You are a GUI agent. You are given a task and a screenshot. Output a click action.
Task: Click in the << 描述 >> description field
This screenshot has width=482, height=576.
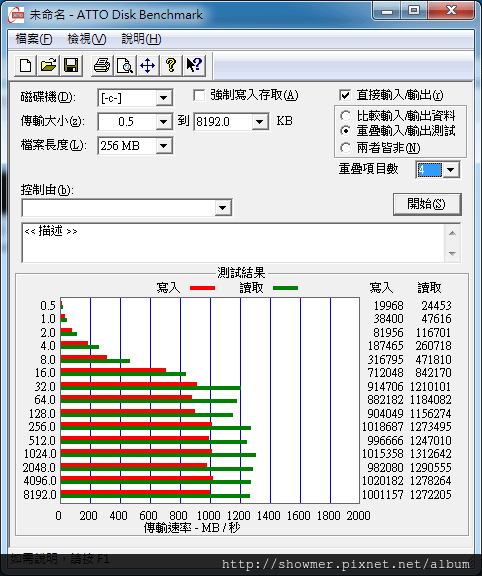(233, 243)
